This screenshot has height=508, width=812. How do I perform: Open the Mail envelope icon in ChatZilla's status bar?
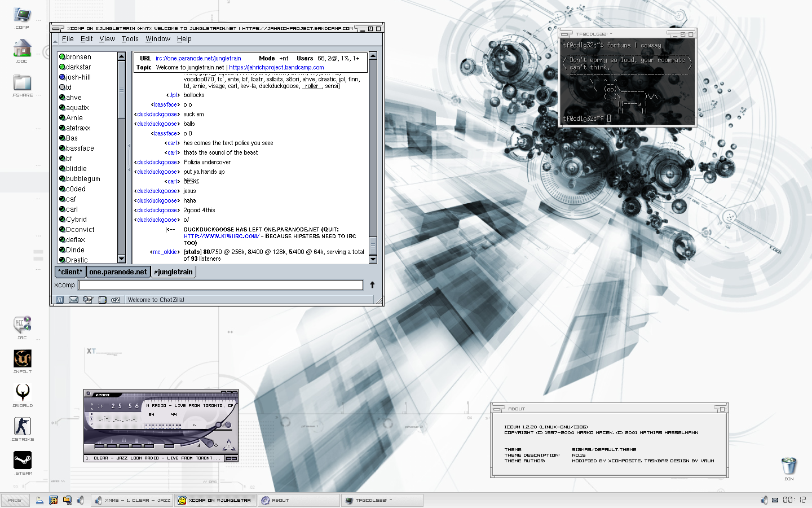(x=73, y=300)
